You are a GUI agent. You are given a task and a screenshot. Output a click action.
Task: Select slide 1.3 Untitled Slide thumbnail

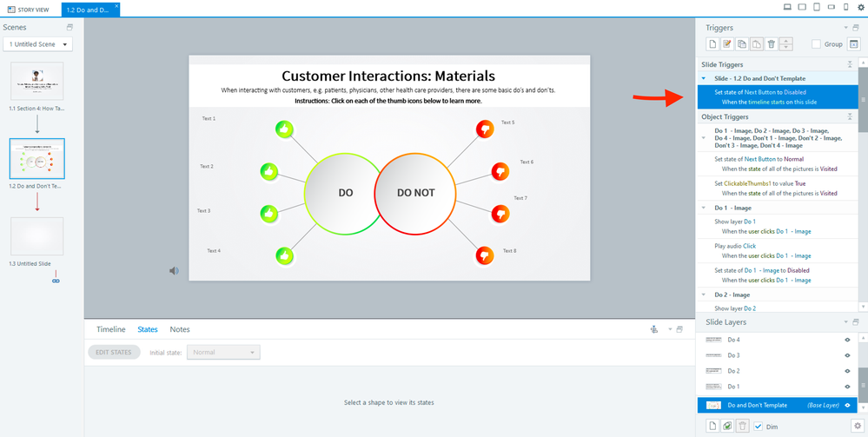37,236
